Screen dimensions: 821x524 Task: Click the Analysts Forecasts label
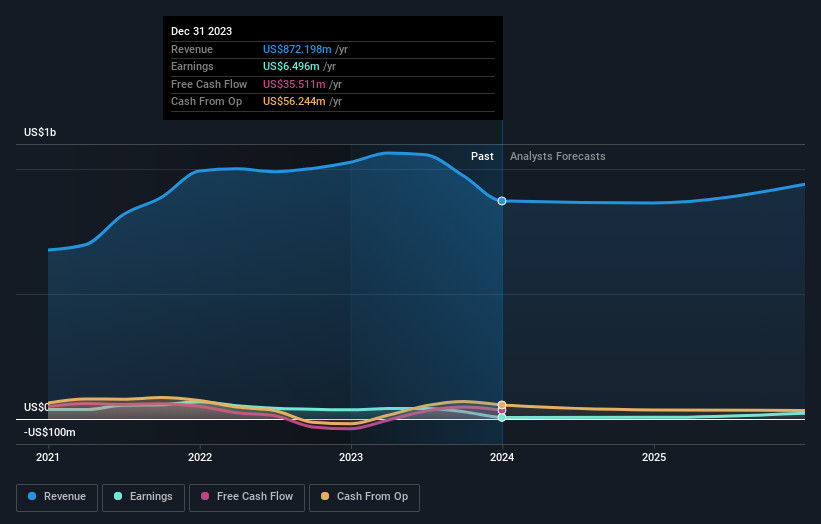558,156
